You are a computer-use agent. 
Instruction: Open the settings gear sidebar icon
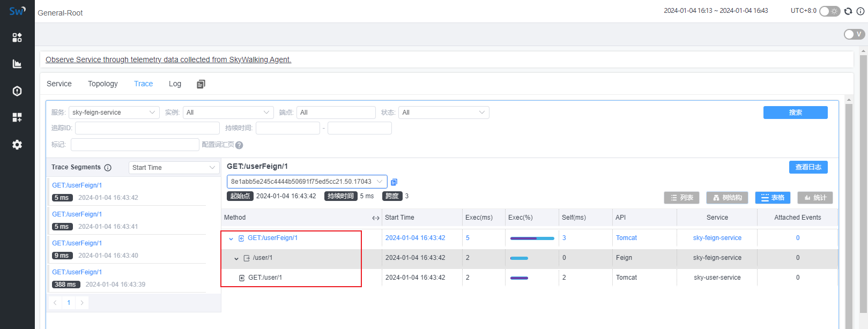click(17, 145)
